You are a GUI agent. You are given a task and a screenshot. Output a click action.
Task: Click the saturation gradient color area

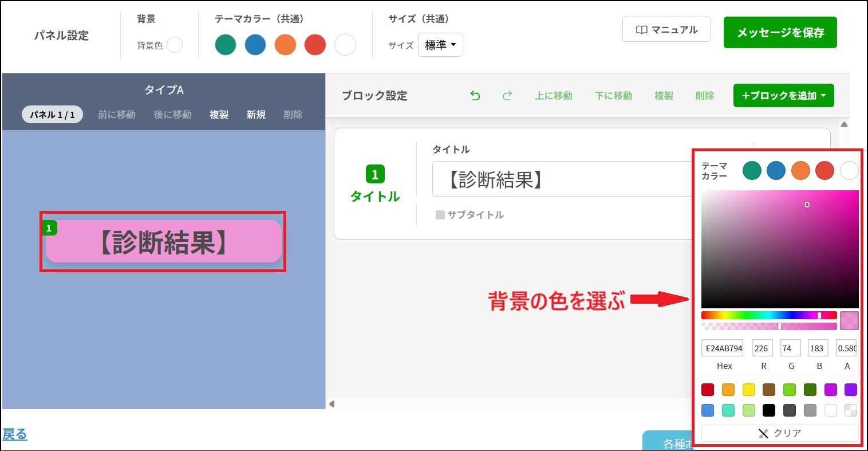pos(780,249)
